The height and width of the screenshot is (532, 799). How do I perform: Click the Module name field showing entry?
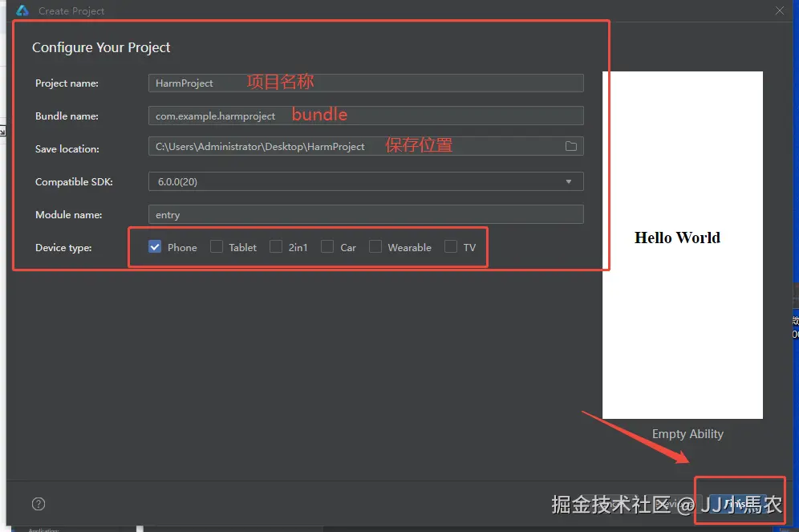[241, 214]
